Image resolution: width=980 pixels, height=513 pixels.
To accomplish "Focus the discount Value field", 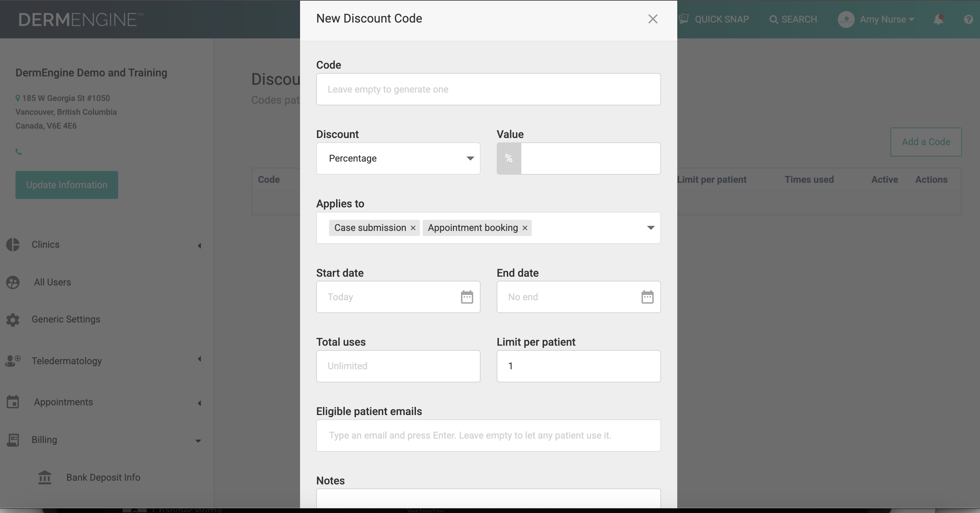I will [590, 159].
